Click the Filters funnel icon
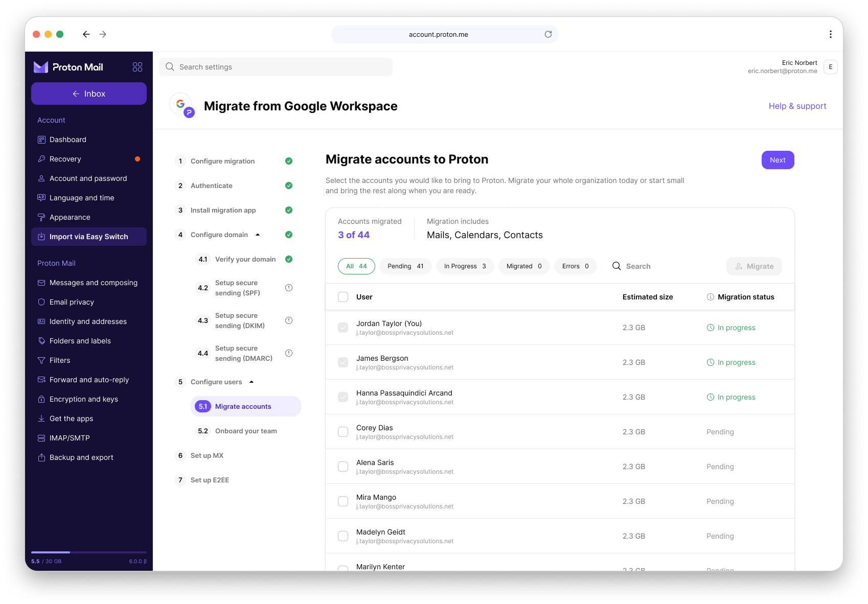868x604 pixels. 41,360
